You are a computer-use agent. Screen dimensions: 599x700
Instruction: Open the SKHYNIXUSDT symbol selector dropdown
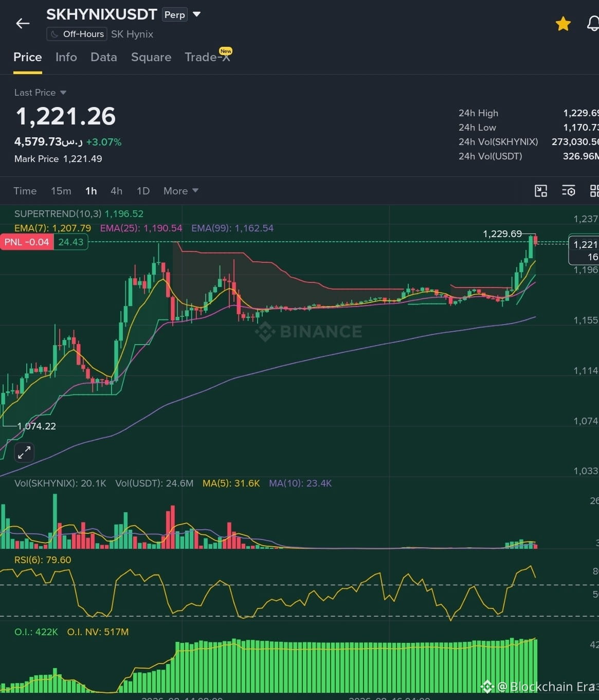[196, 14]
